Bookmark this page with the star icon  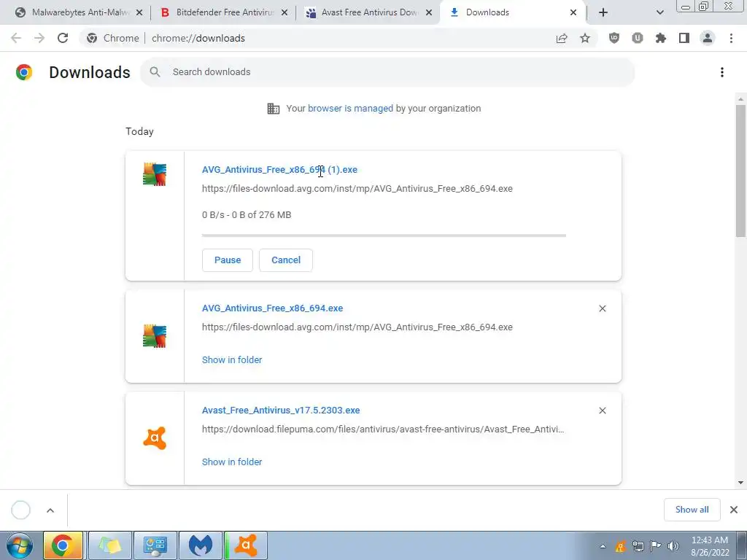click(585, 38)
